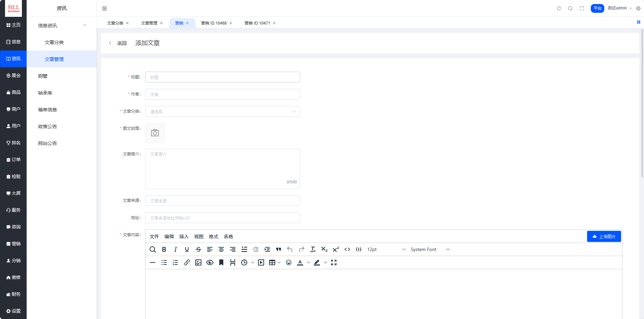Toggle bold formatting in the editor

point(164,249)
